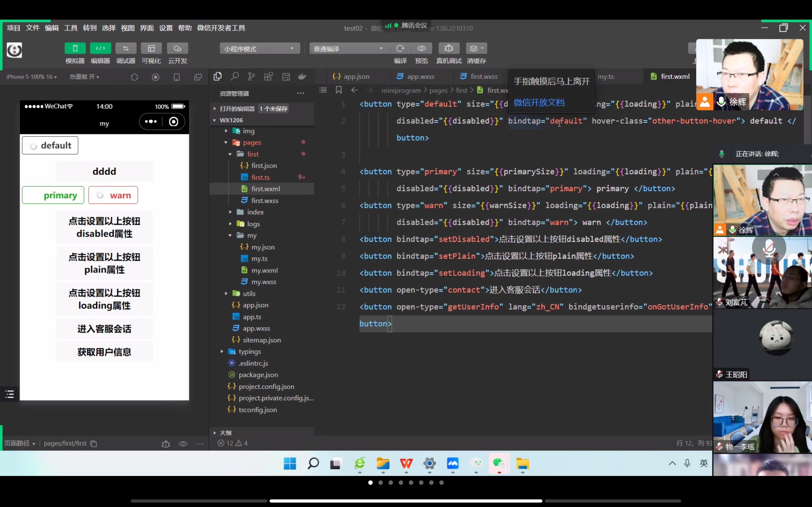812x507 pixels.
Task: Open the preview eye icon
Action: [422, 48]
